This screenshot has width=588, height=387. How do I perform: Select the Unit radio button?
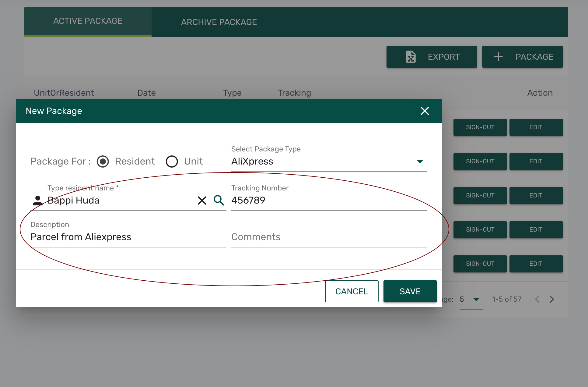[172, 162]
